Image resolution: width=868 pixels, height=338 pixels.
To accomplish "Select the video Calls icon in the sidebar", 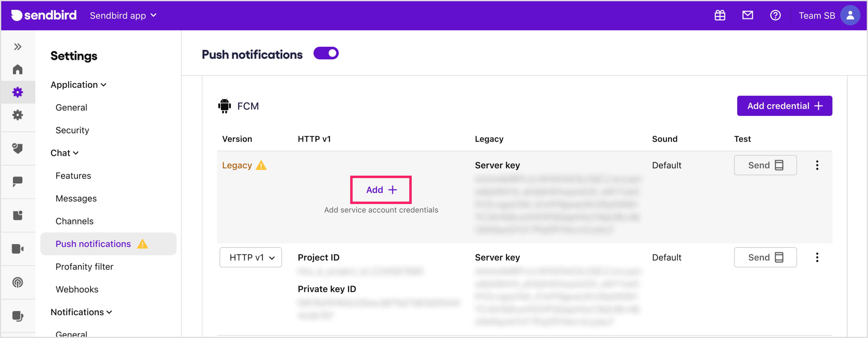I will pos(17,249).
